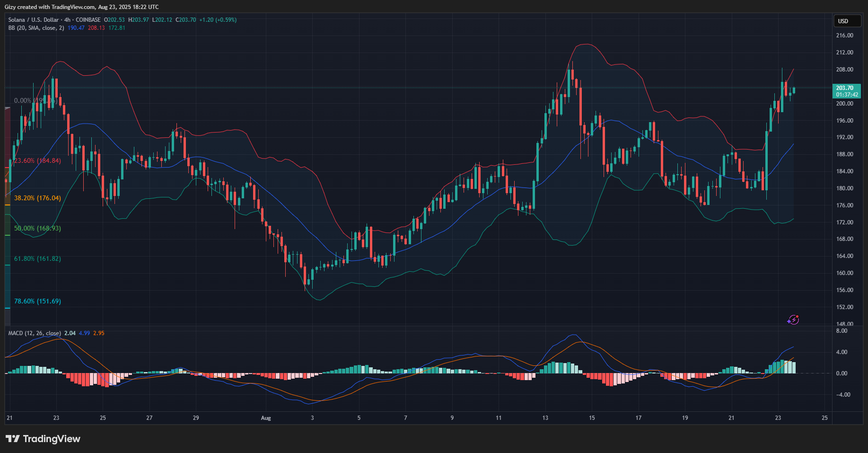Click the Solana / U.S. Dollar symbol title
868x453 pixels.
pyautogui.click(x=33, y=20)
